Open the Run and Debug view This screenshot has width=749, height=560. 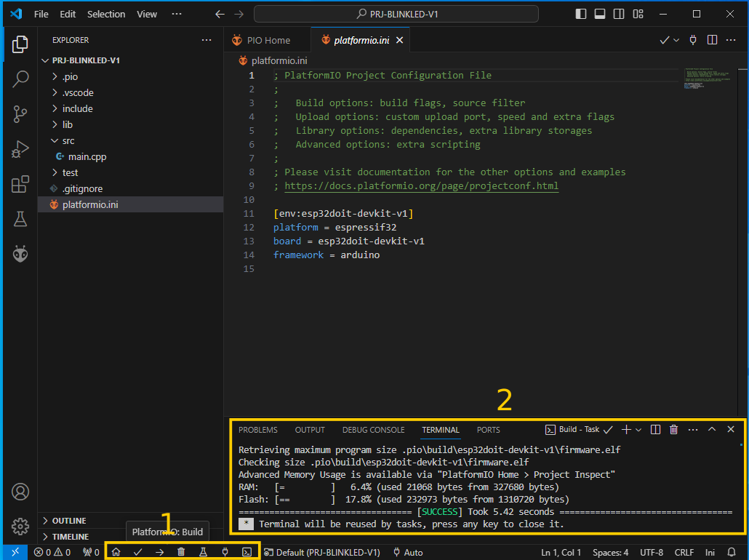tap(20, 149)
